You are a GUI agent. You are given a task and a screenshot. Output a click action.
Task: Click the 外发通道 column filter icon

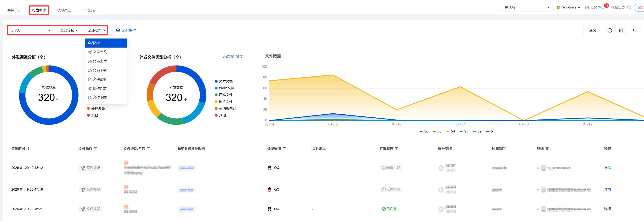pyautogui.click(x=284, y=149)
